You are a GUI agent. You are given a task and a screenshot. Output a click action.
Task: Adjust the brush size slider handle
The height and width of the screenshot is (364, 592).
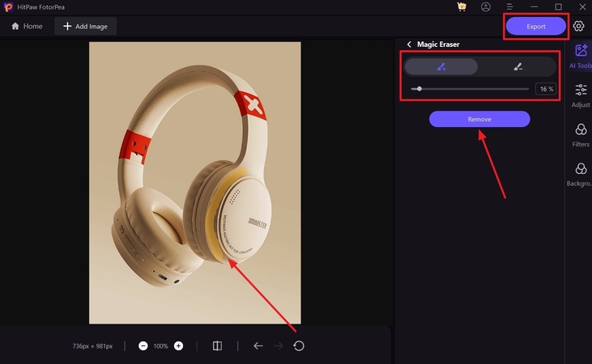pyautogui.click(x=419, y=89)
